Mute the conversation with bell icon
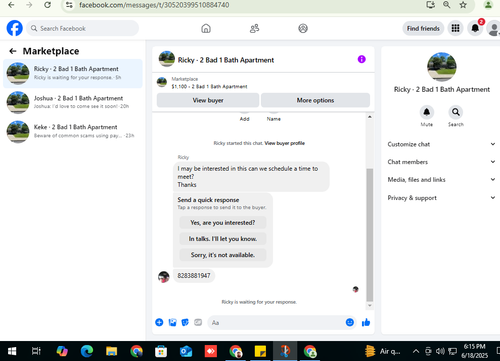Viewport: 500px width, 361px height. pyautogui.click(x=426, y=112)
